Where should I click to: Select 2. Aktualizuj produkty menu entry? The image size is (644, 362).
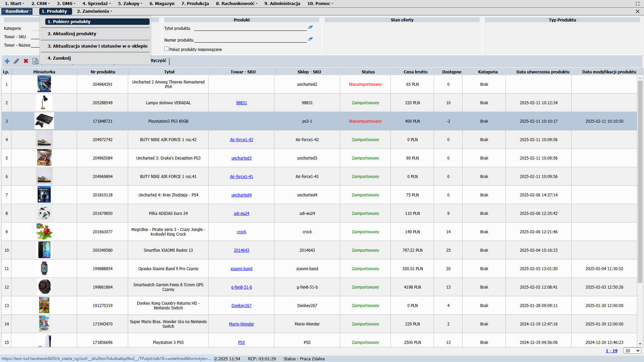[x=72, y=34]
